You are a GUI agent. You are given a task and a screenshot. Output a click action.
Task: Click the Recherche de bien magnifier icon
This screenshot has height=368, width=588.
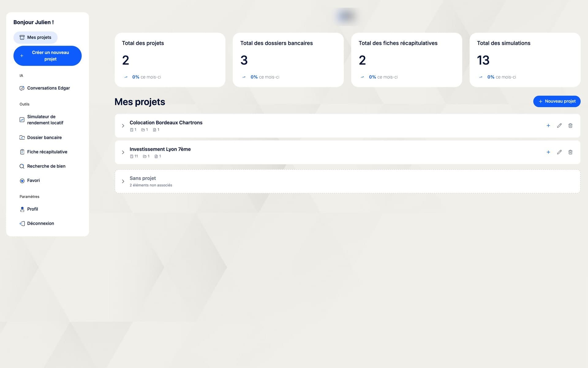[22, 166]
